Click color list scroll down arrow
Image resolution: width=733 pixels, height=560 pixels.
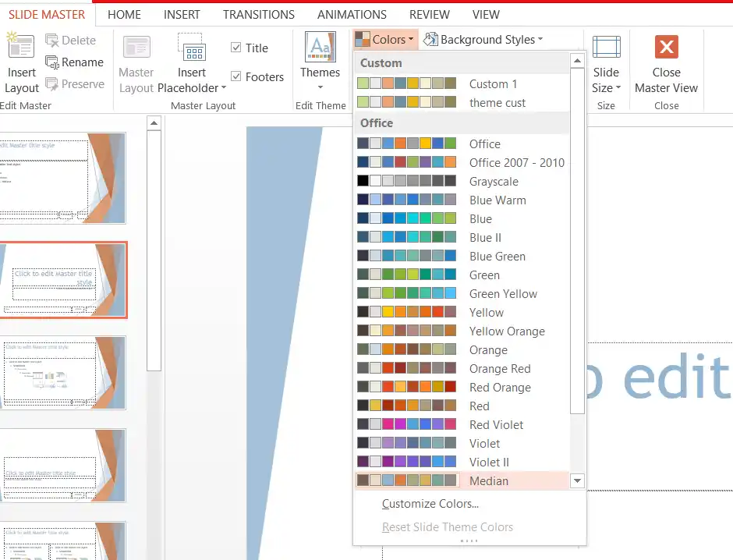tap(577, 480)
